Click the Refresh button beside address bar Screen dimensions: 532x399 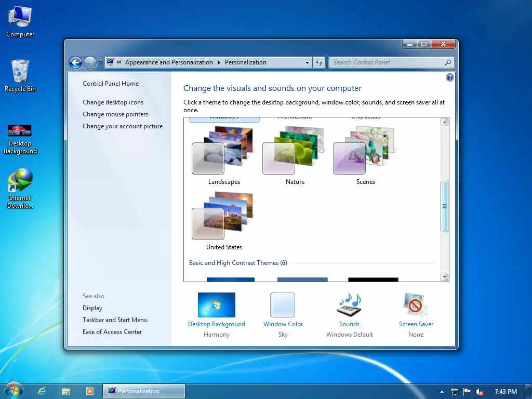319,62
